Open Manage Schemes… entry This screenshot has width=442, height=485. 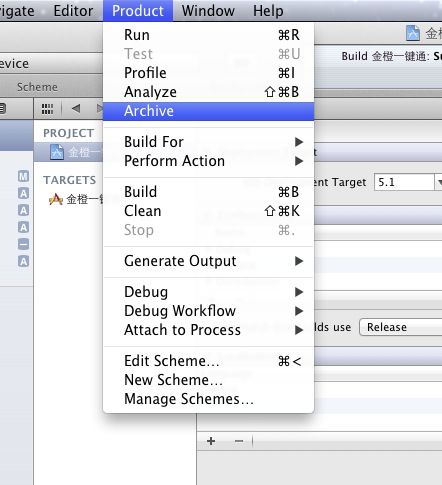208,399
